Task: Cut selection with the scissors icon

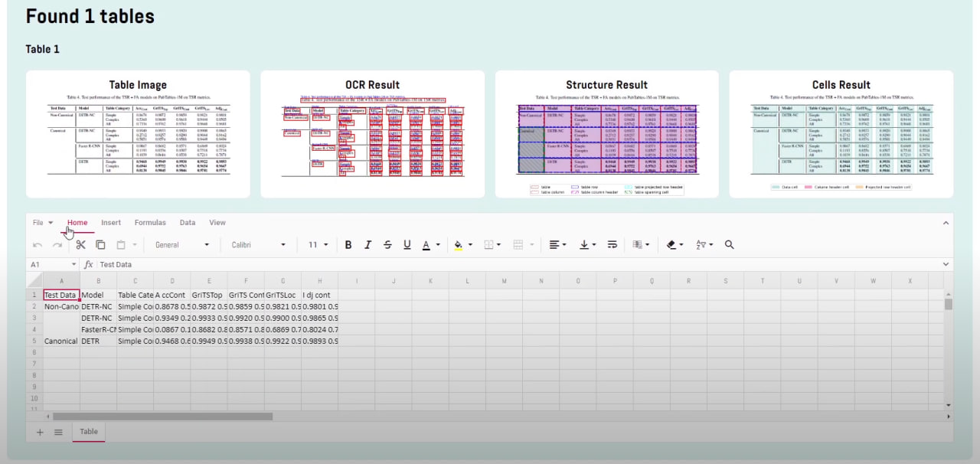Action: 80,245
